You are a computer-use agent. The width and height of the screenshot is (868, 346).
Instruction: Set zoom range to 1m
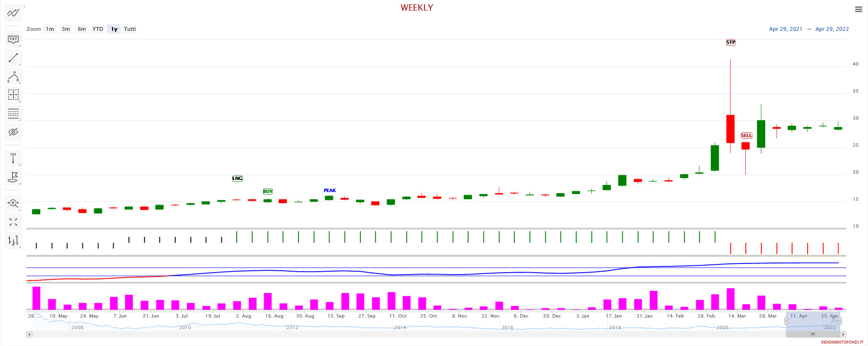50,29
